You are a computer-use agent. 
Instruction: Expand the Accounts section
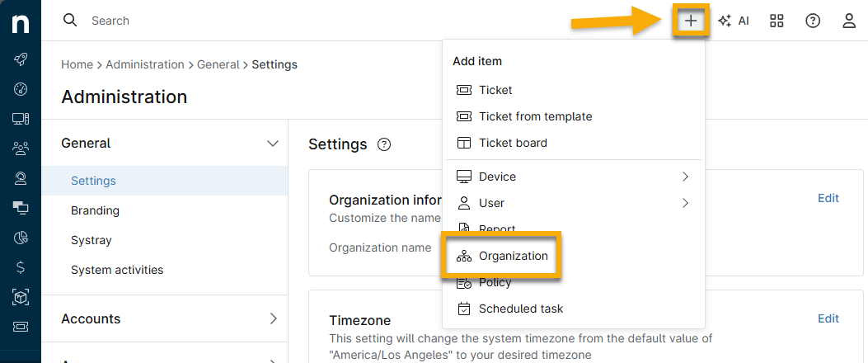point(273,319)
